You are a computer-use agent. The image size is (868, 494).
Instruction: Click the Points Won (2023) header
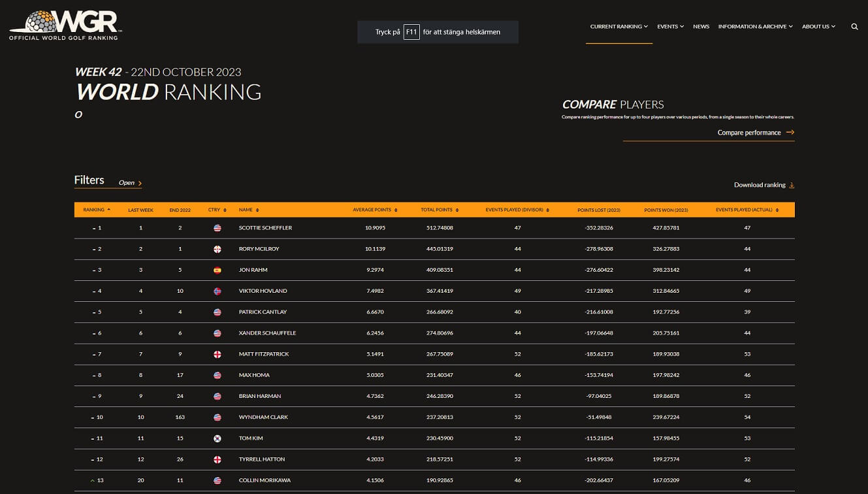[x=666, y=210]
